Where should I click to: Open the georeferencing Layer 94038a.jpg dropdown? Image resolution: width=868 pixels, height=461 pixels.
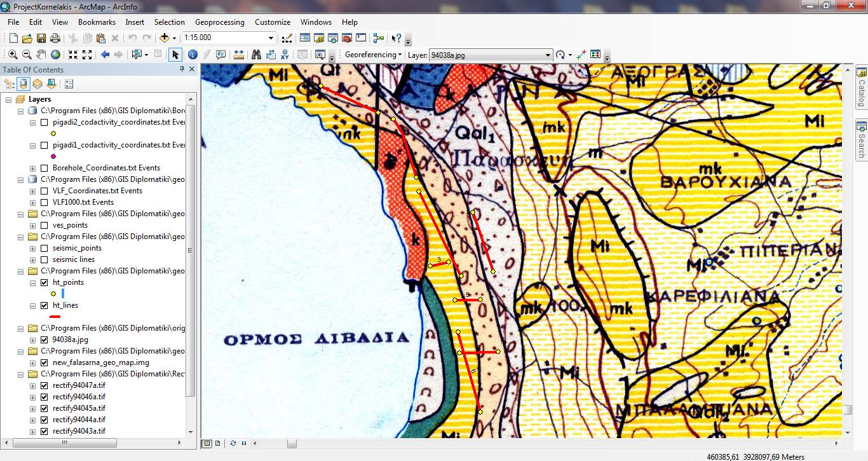pyautogui.click(x=548, y=55)
